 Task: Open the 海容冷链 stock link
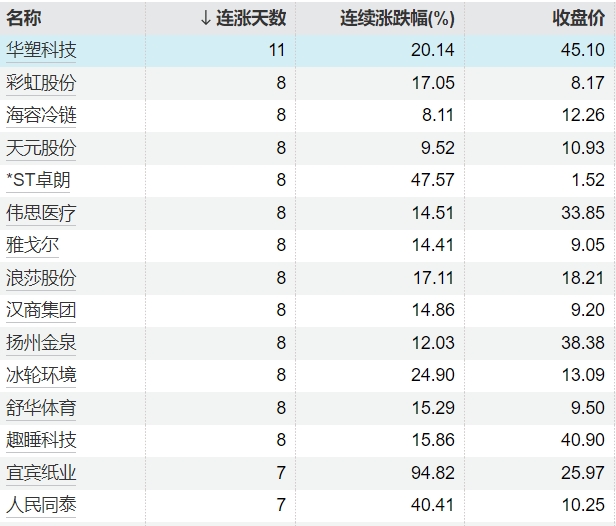(x=41, y=115)
